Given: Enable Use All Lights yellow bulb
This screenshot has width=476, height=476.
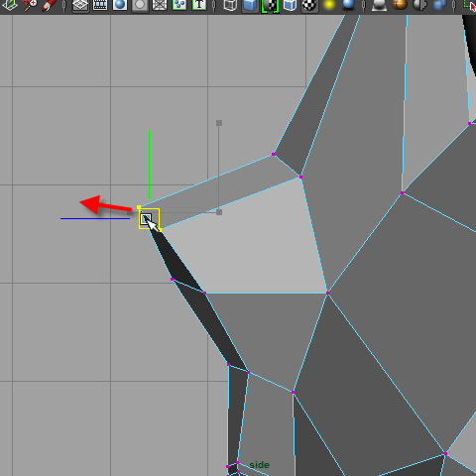Looking at the screenshot, I should click(329, 5).
